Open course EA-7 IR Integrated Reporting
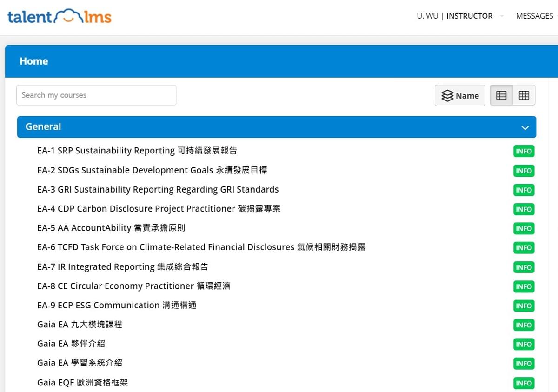This screenshot has height=392, width=558. pyautogui.click(x=123, y=267)
